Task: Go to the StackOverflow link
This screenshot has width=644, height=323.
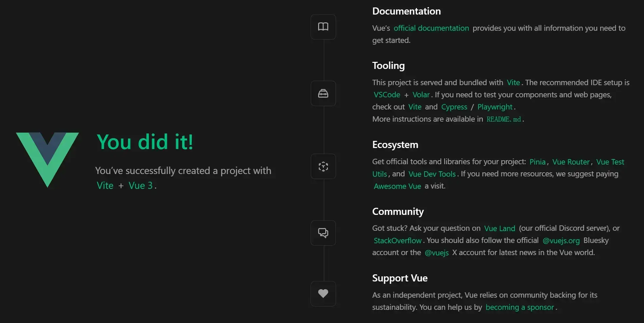Action: tap(398, 241)
